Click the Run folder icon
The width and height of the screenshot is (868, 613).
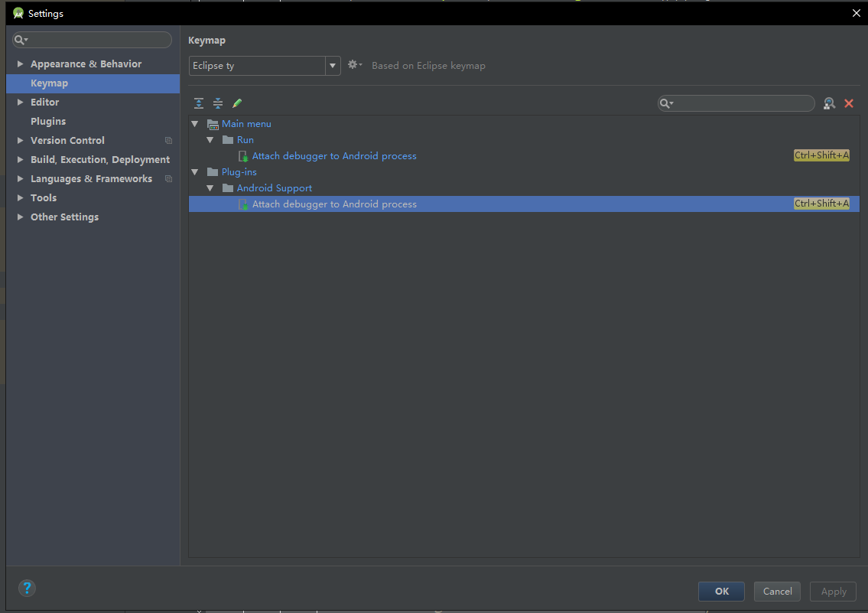click(228, 140)
